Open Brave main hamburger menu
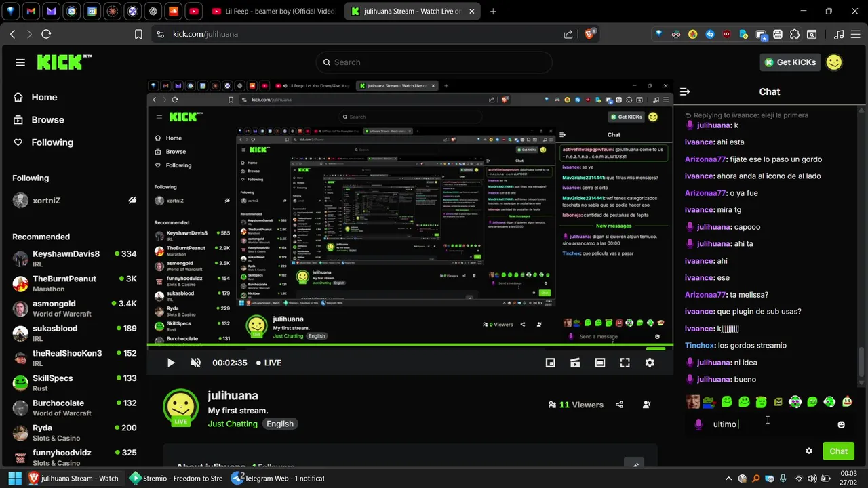 (856, 34)
